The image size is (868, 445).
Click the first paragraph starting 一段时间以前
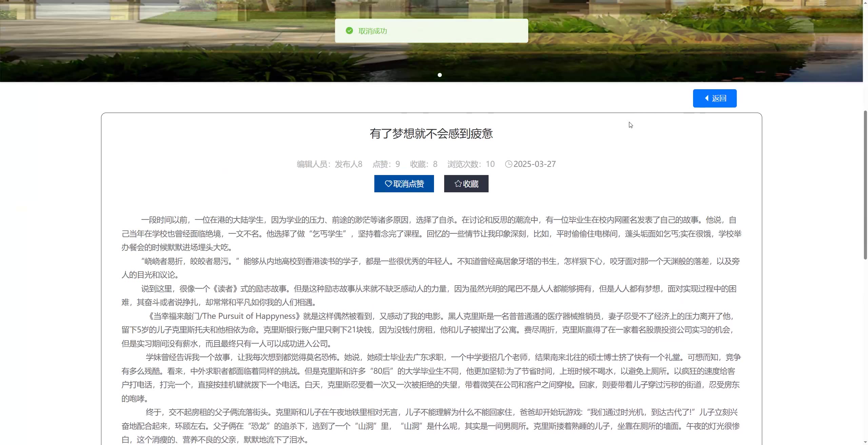[431, 234]
